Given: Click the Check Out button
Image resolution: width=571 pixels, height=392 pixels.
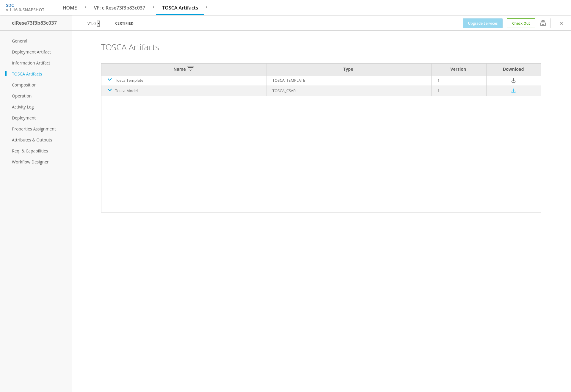Looking at the screenshot, I should click(521, 23).
